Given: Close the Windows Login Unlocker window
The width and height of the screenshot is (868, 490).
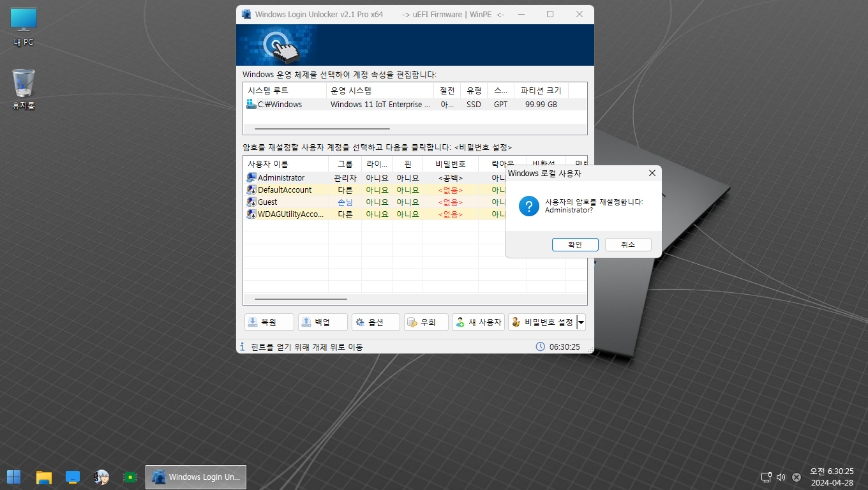Looking at the screenshot, I should click(580, 14).
